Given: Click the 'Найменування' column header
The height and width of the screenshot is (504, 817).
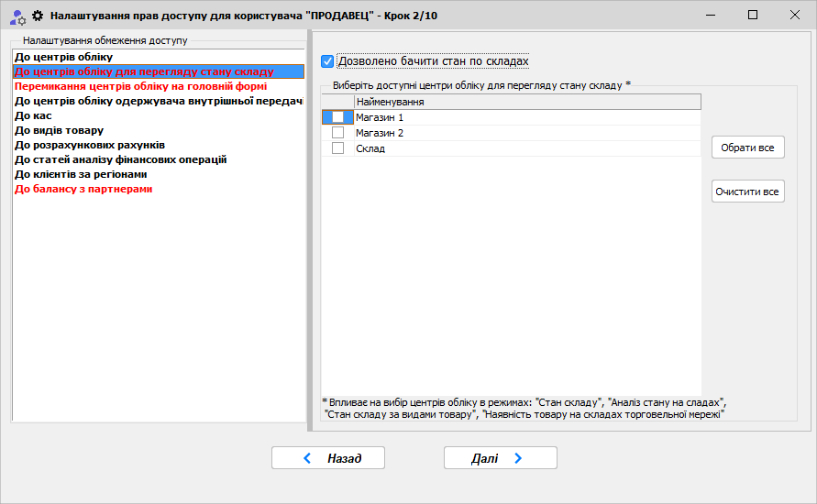Looking at the screenshot, I should (x=526, y=102).
